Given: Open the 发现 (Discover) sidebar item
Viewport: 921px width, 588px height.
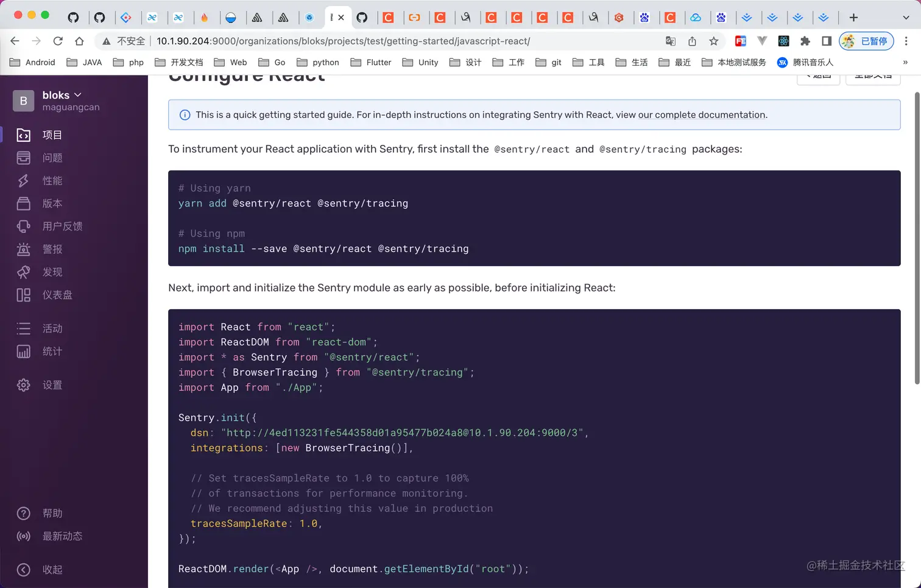Looking at the screenshot, I should click(40, 272).
